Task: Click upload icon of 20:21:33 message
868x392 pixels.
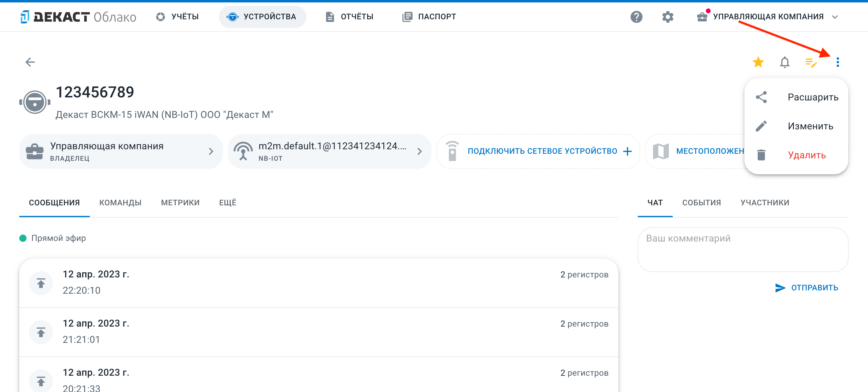Action: click(x=41, y=381)
